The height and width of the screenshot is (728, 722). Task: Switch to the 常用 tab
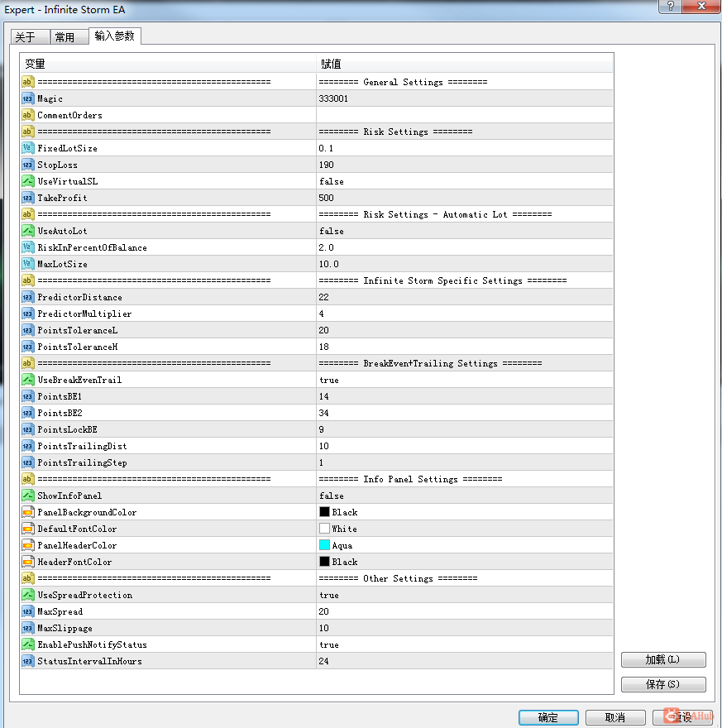[69, 36]
